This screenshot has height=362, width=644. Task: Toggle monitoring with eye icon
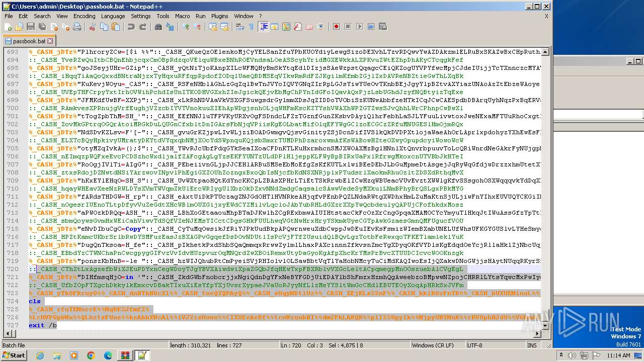320,27
